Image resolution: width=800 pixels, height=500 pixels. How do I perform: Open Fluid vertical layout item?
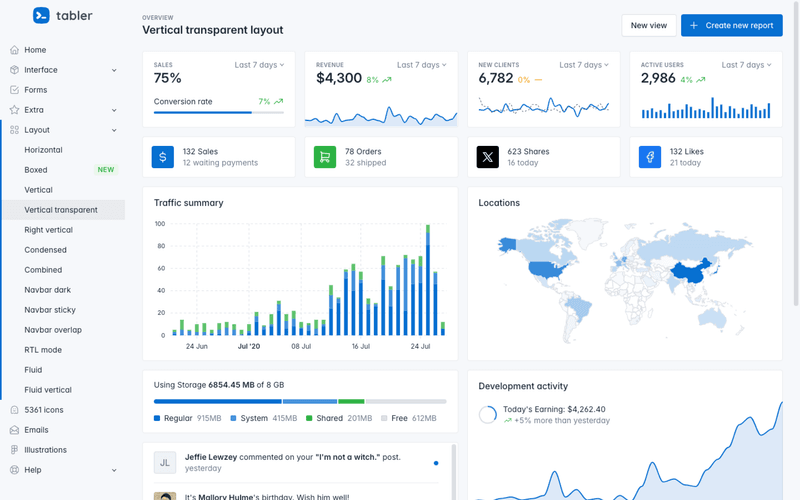pyautogui.click(x=64, y=390)
